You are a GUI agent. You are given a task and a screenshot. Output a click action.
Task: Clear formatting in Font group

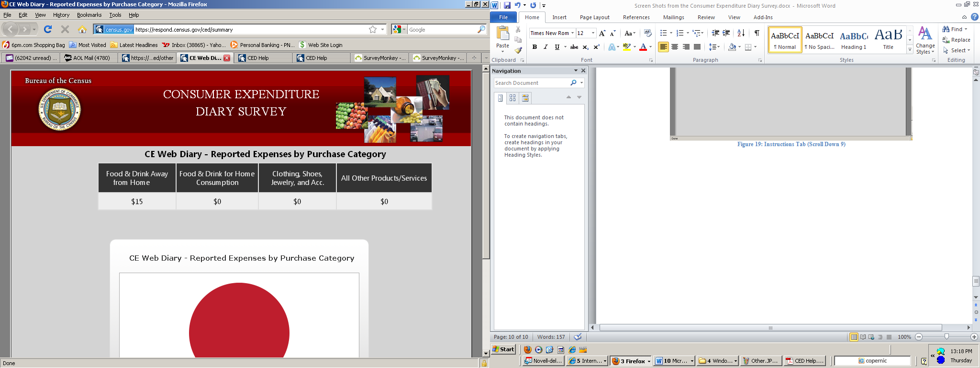click(647, 33)
